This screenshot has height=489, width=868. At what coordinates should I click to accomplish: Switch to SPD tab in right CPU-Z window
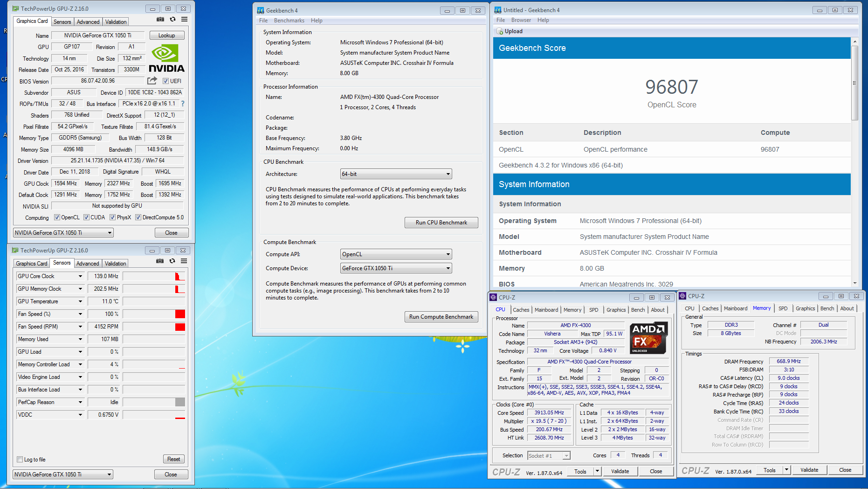(x=783, y=308)
